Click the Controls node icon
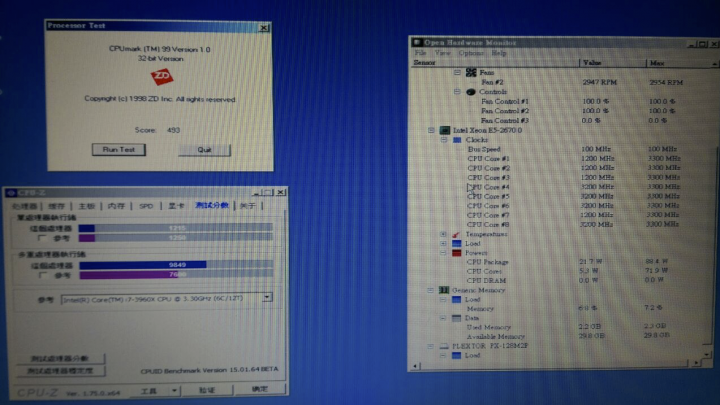 tap(470, 92)
